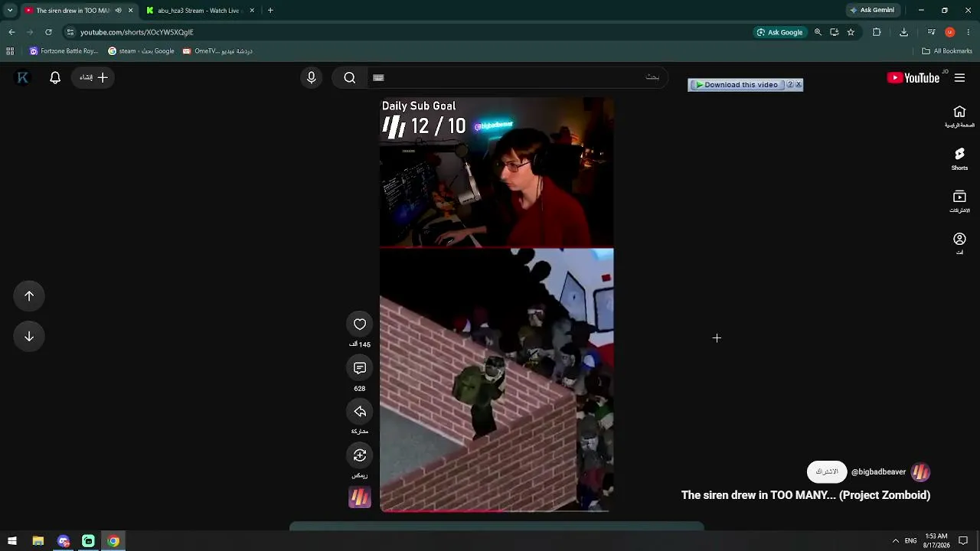Open the Windows Start menu
Image resolution: width=980 pixels, height=551 pixels.
pos(12,541)
